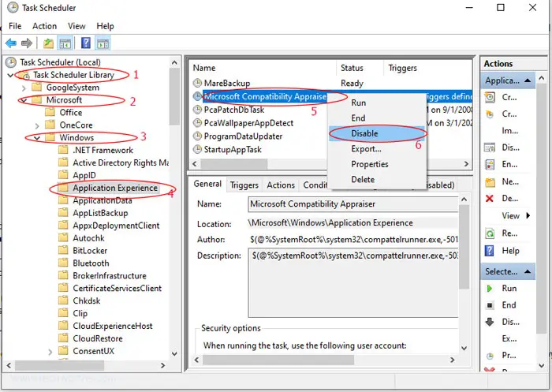Switch to the General tab

(207, 184)
